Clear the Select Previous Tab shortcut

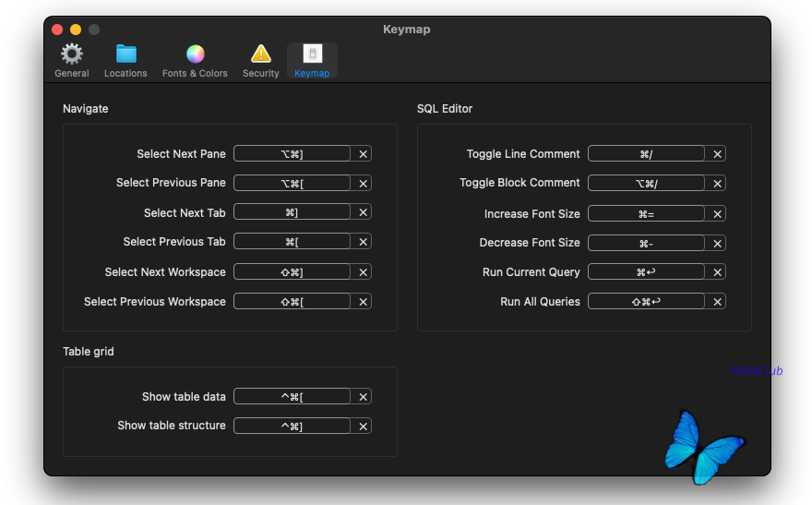click(364, 242)
